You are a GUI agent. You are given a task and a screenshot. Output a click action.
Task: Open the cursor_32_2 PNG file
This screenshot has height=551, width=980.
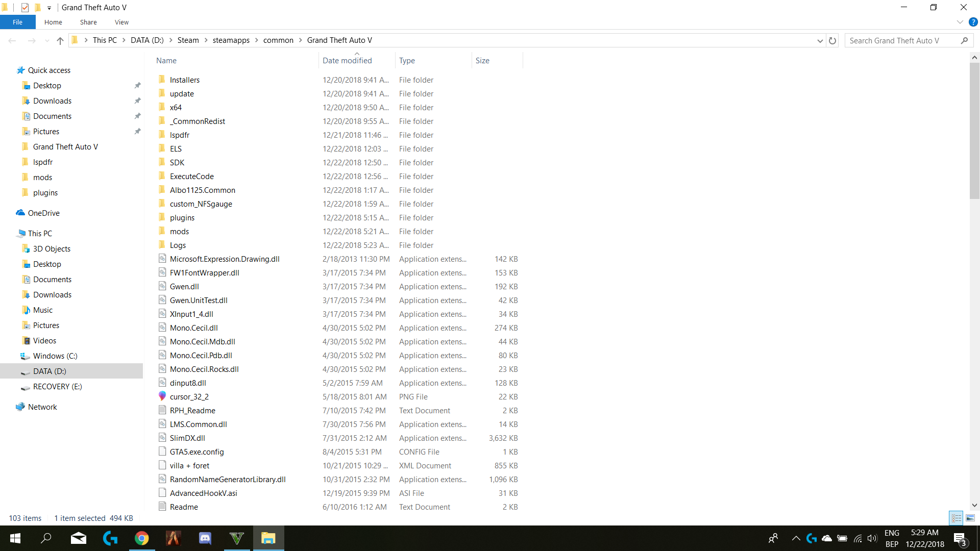[189, 396]
